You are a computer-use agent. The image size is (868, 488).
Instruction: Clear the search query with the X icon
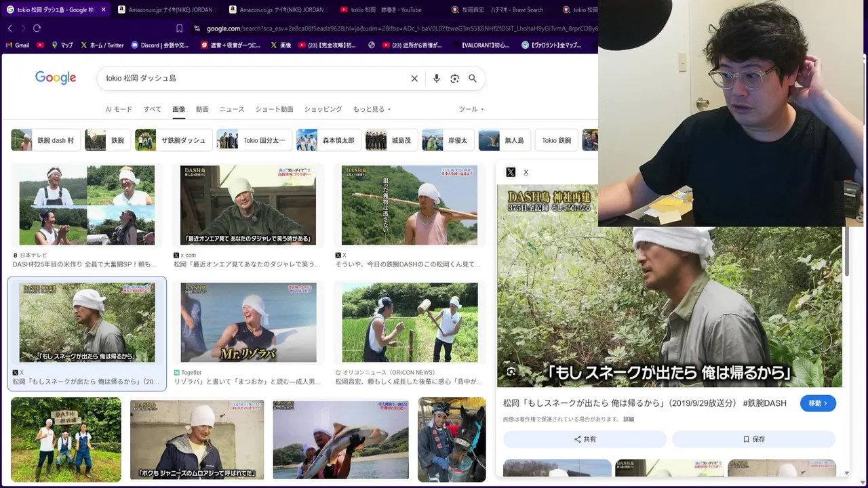pyautogui.click(x=414, y=79)
